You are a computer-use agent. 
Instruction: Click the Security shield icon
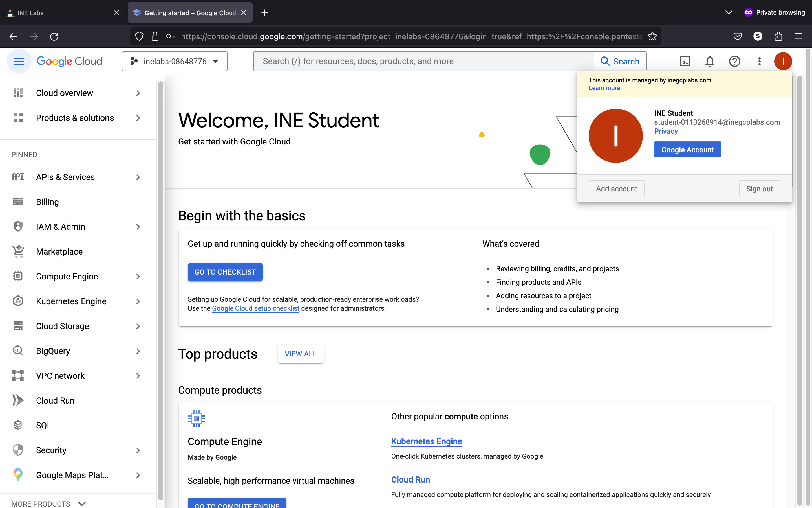18,450
